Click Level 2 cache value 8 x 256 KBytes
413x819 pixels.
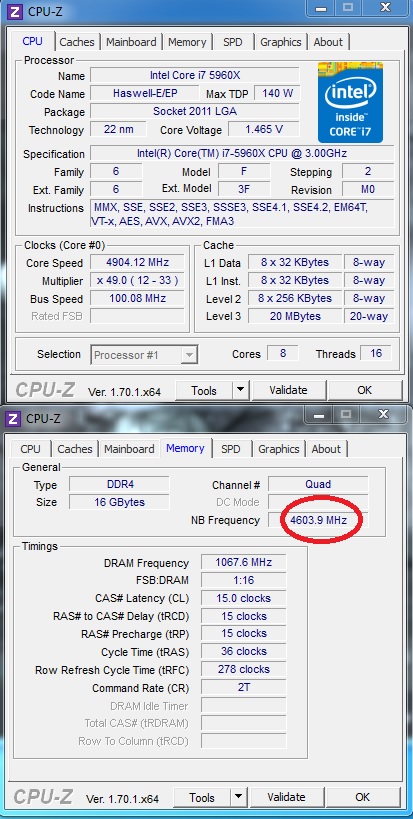tap(295, 298)
